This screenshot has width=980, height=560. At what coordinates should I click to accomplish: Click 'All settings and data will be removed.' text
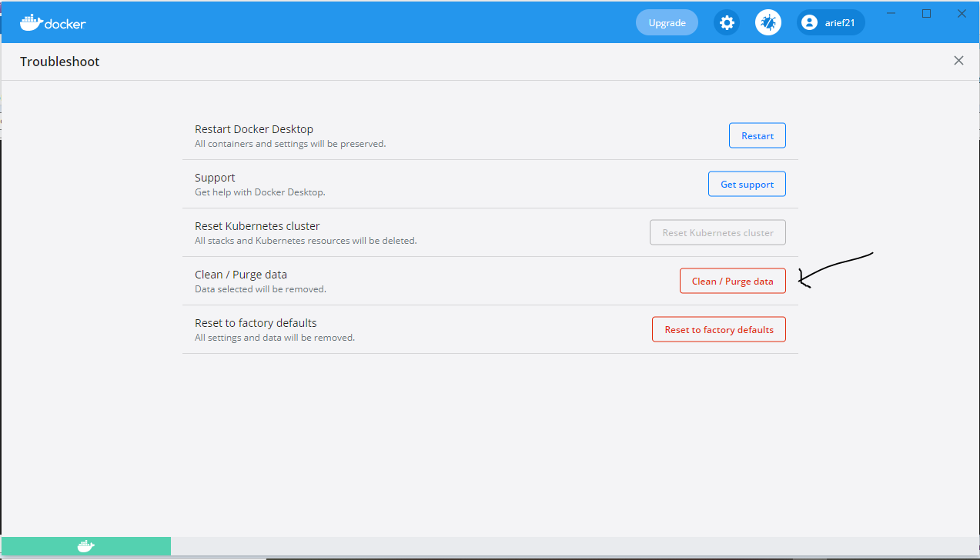275,338
